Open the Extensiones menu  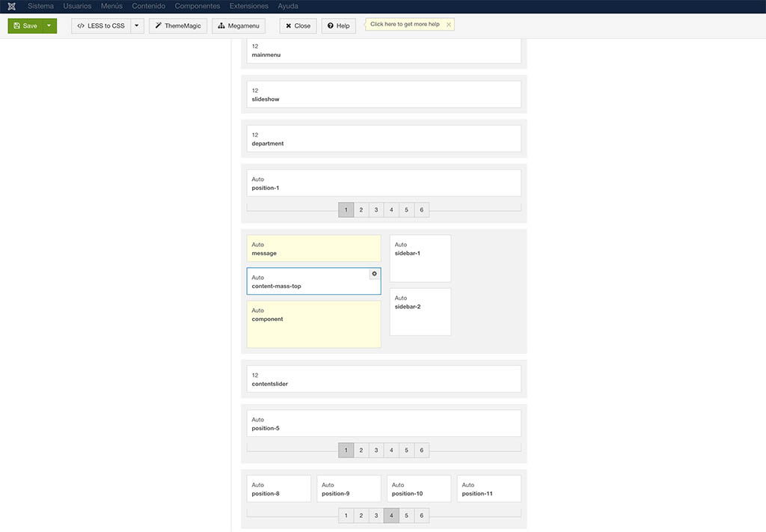pos(248,6)
